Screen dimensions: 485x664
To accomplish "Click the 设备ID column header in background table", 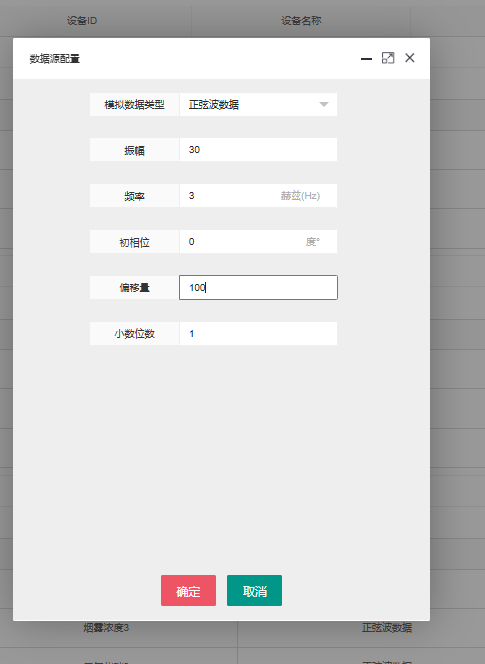I will coord(82,20).
